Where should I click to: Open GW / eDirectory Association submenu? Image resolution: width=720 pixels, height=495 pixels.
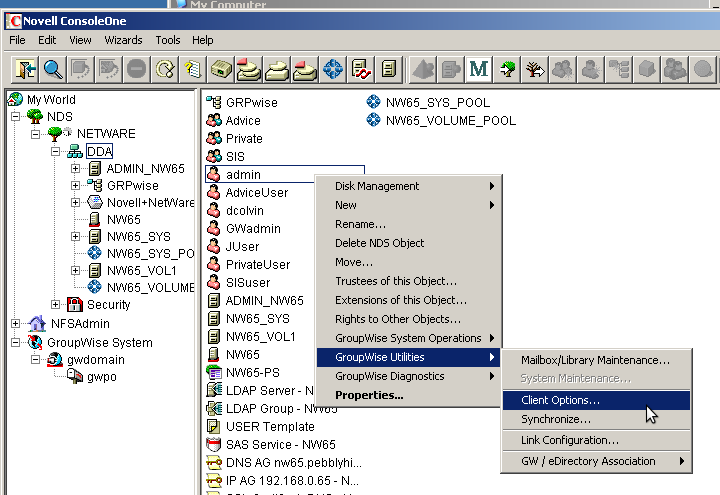click(x=588, y=461)
